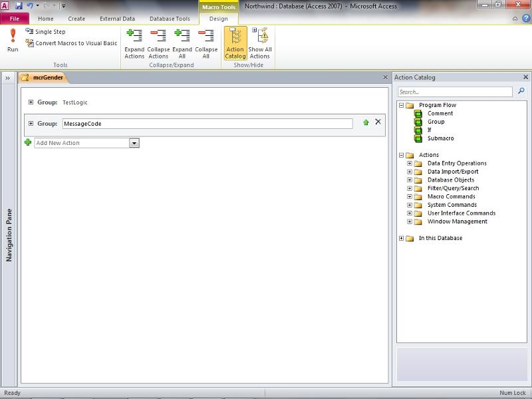Click the green plus beside Add New Action
This screenshot has height=399, width=532.
(x=28, y=142)
